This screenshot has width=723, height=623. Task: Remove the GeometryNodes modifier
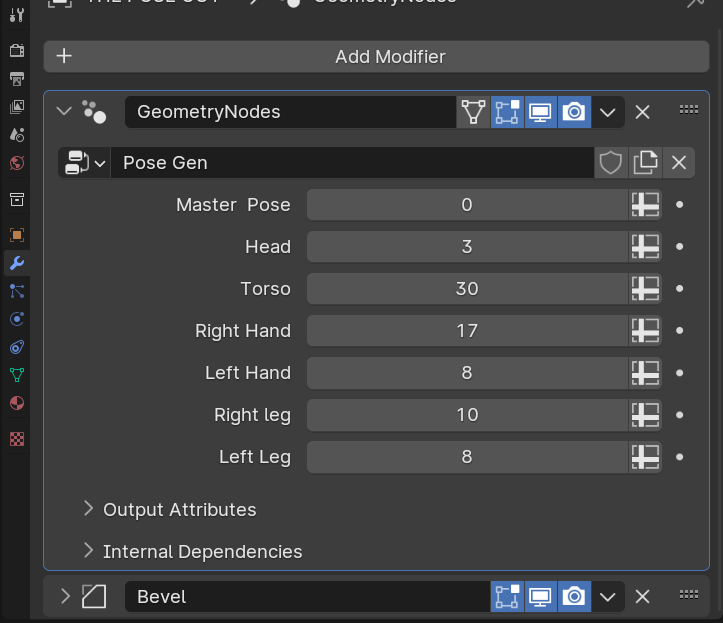(x=642, y=112)
